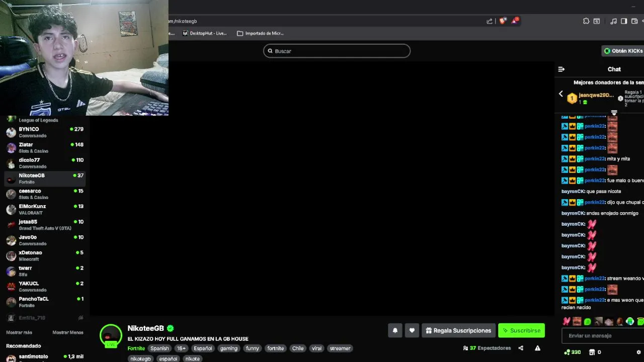Select the gaming tag
The width and height of the screenshot is (644, 362).
click(x=228, y=348)
